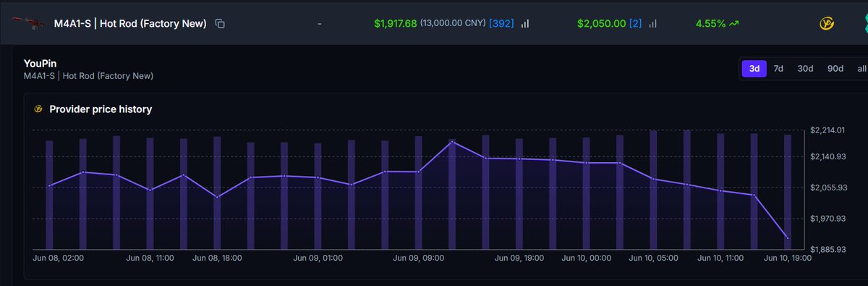868x286 pixels.
Task: Click the lowest final data point on the line
Action: tap(788, 237)
